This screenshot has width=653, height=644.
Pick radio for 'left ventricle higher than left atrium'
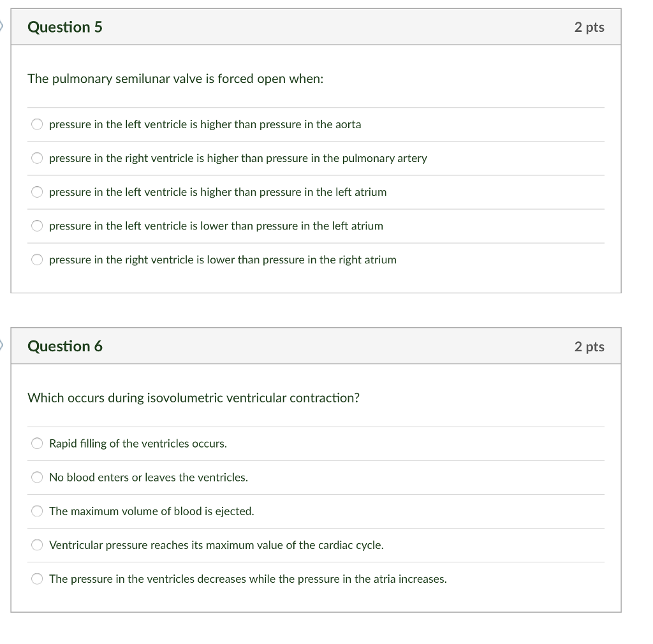point(38,192)
